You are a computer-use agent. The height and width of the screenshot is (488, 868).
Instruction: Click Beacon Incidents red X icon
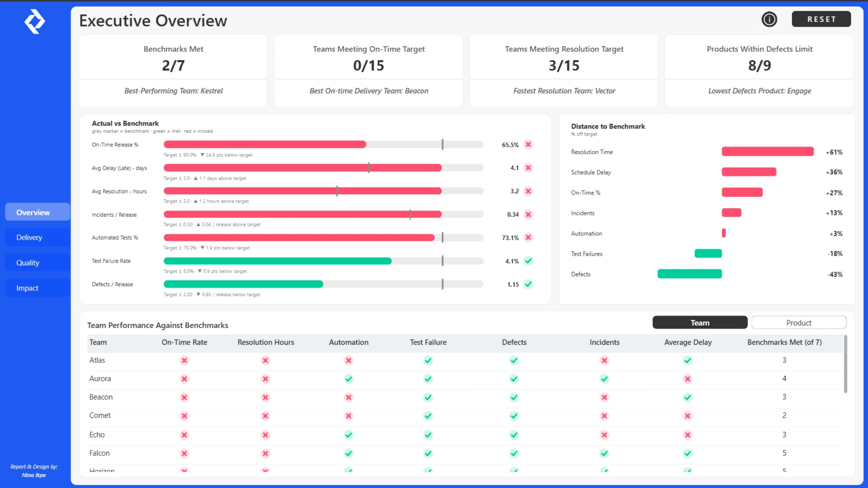click(604, 397)
